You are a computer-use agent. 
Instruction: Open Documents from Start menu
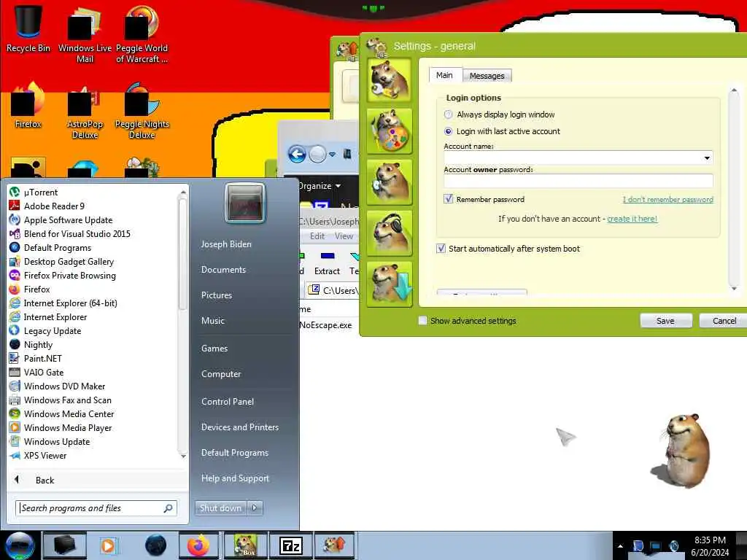[223, 270]
